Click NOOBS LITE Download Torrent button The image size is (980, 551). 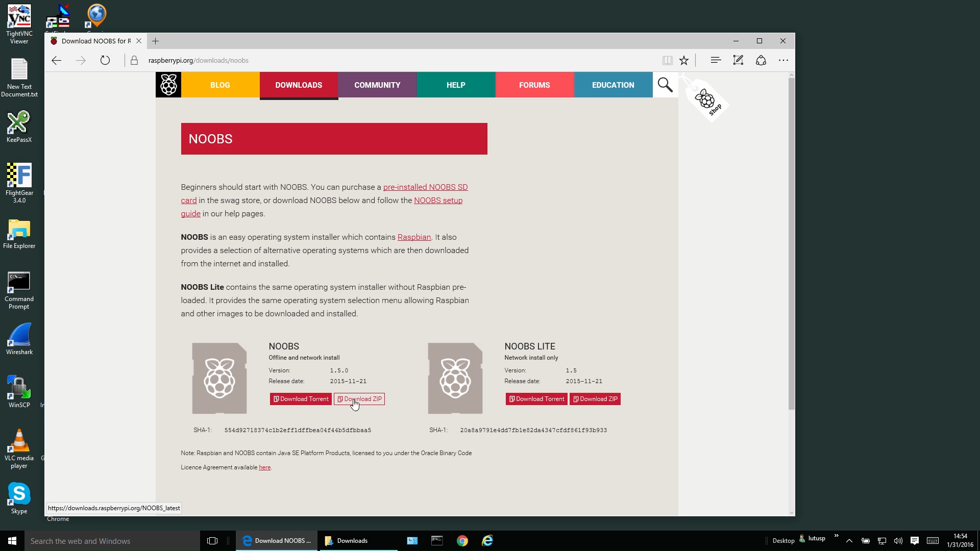point(536,399)
